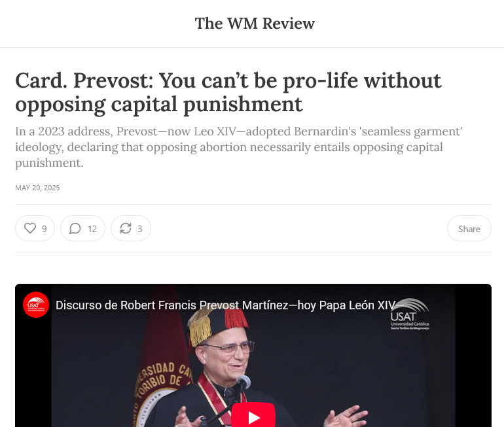Click the speaker's raised hand in video frame
The image size is (504, 427).
pos(346,416)
